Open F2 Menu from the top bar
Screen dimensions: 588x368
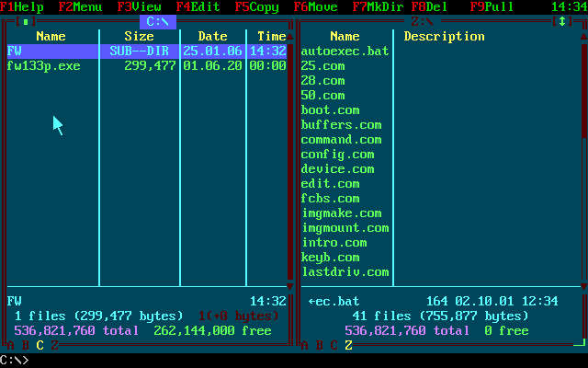coord(80,6)
